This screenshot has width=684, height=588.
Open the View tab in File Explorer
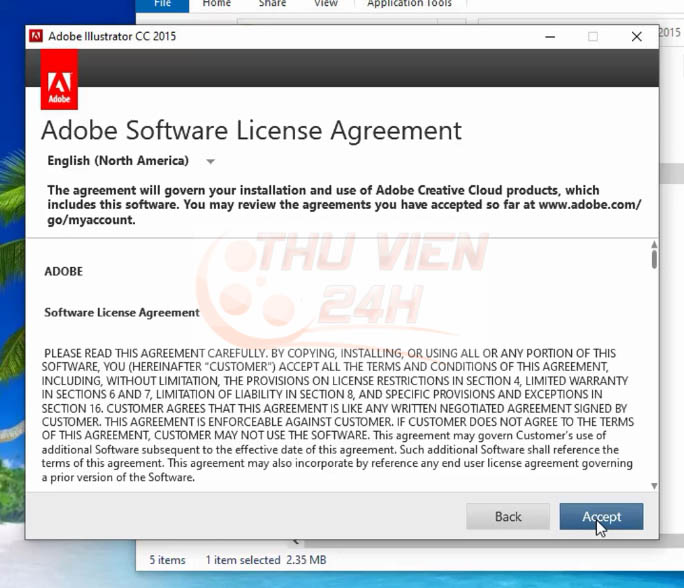pyautogui.click(x=326, y=4)
